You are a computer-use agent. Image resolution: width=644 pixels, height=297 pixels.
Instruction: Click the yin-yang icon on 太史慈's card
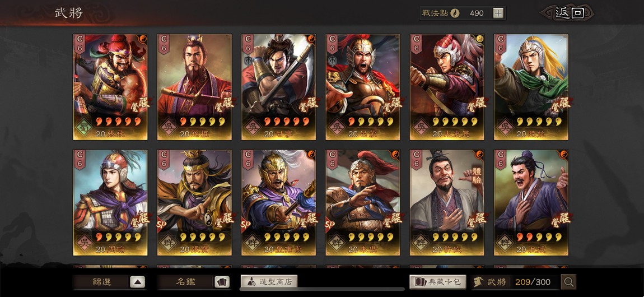(x=479, y=39)
